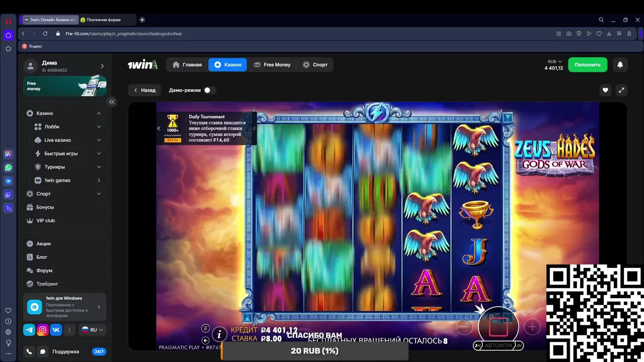Open VK messenger in the Opera sidebar
Image resolution: width=644 pixels, height=362 pixels.
pos(8,181)
